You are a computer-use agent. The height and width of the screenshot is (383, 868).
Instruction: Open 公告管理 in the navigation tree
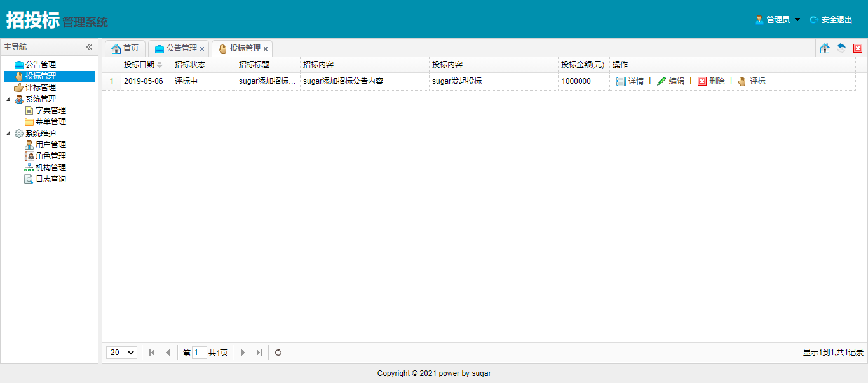[x=41, y=65]
